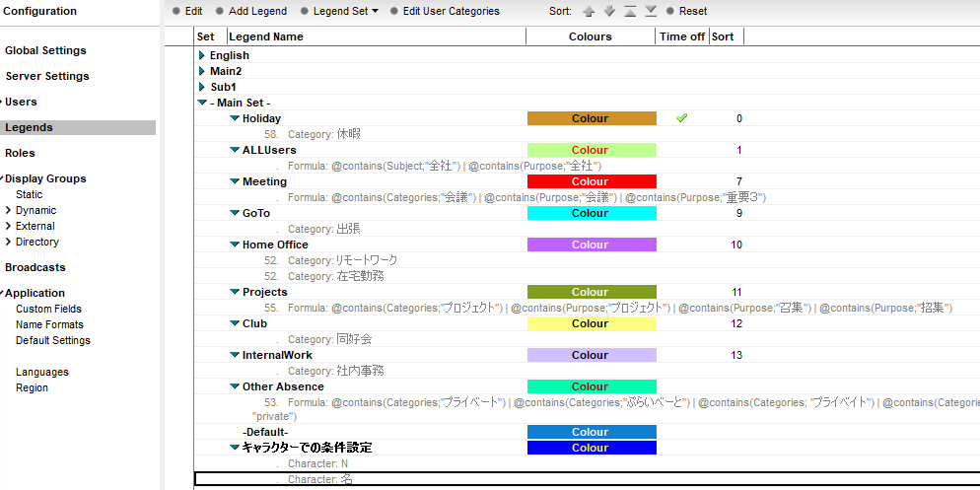Click the sort move-up arrow icon

(x=589, y=11)
